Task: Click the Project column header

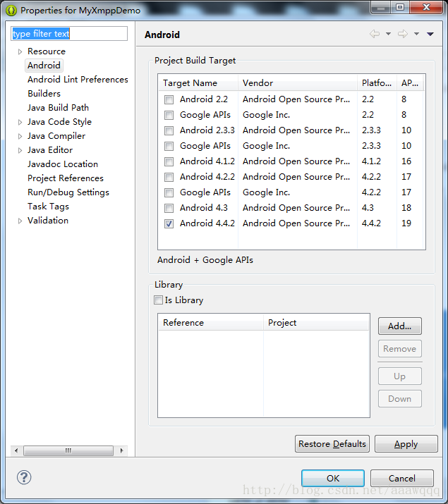Action: [316, 322]
